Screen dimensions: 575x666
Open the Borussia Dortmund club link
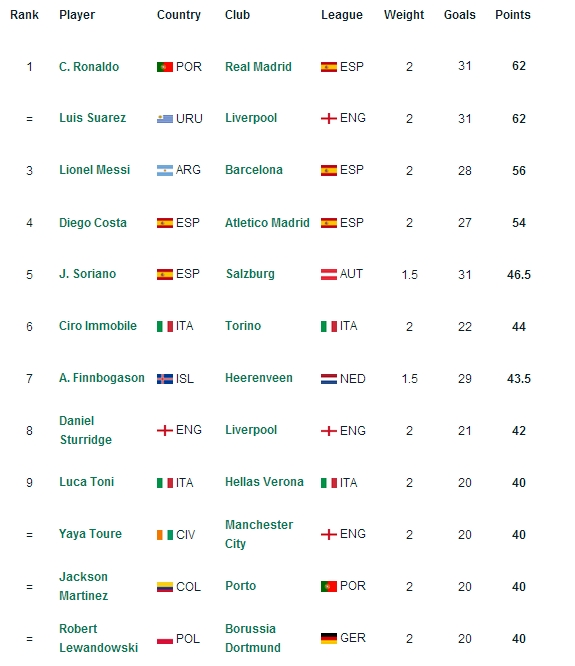(x=253, y=638)
